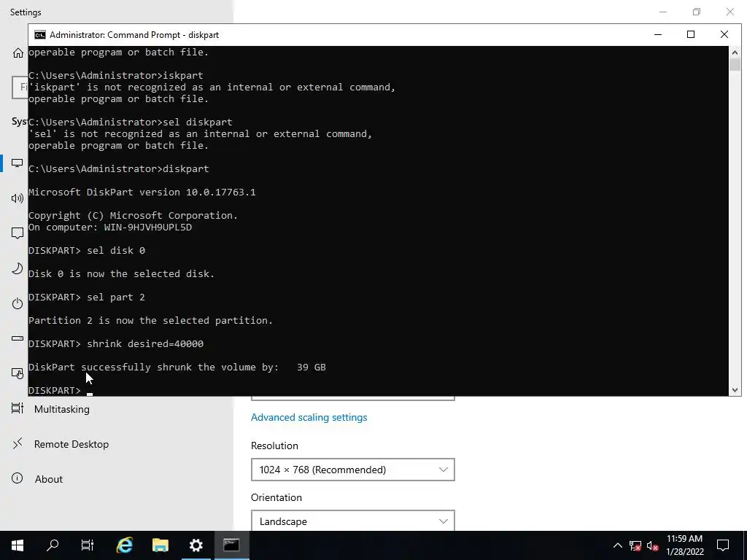Minimize the Settings window
The image size is (747, 560).
[662, 12]
